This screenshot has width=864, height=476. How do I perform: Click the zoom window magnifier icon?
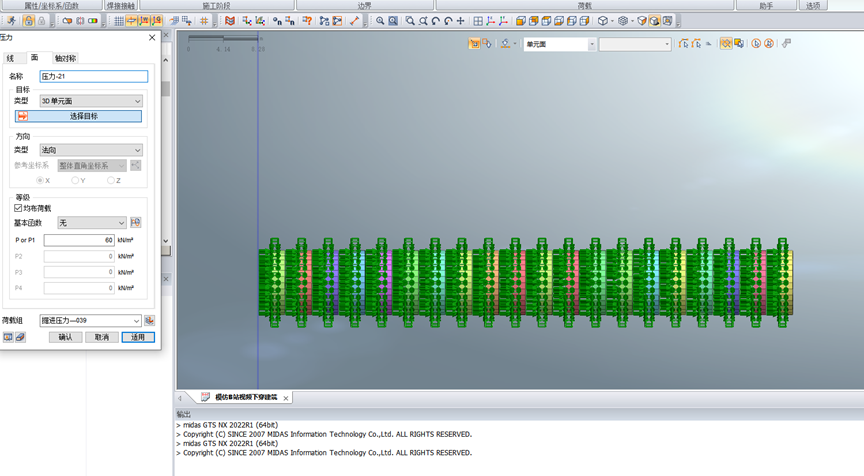410,21
